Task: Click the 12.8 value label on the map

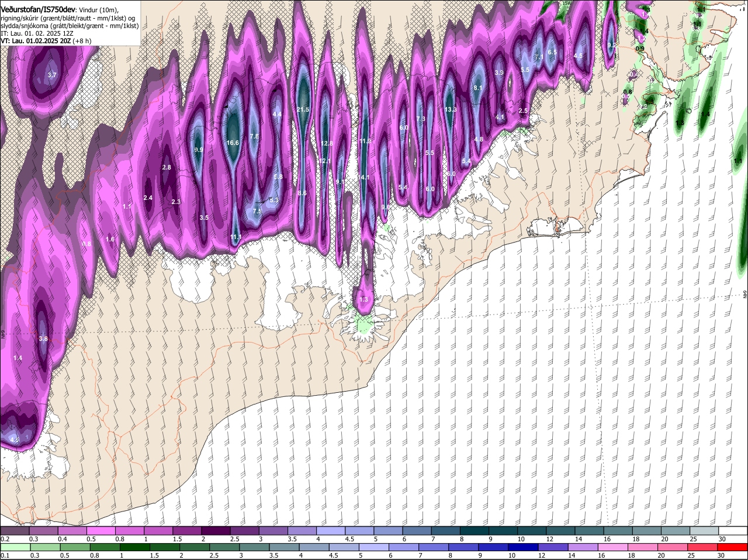Action: pyautogui.click(x=327, y=143)
